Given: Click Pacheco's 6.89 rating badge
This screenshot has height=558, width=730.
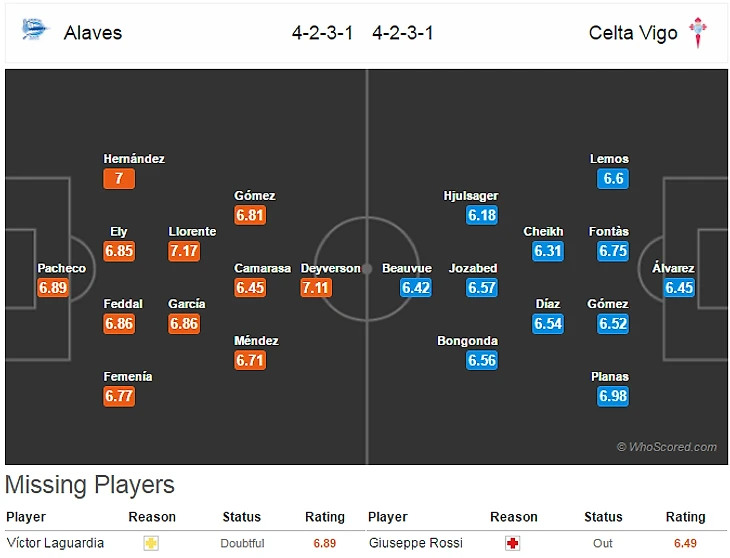Looking at the screenshot, I should (x=53, y=287).
